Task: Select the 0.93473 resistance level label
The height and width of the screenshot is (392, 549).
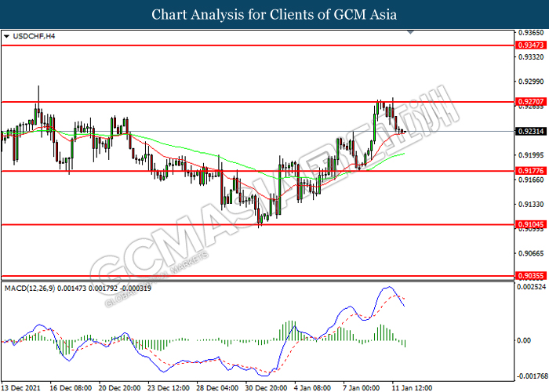Action: 531,45
